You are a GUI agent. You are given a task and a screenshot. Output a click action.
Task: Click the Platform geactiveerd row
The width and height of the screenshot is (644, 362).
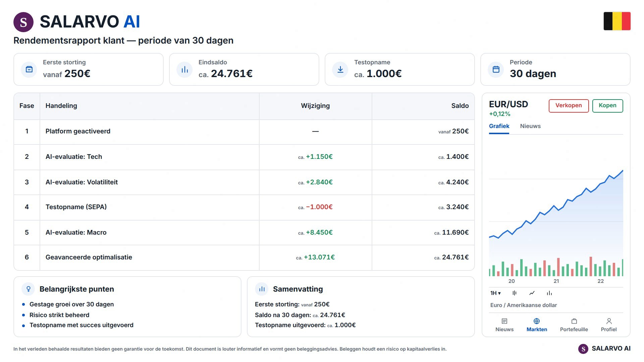click(244, 131)
